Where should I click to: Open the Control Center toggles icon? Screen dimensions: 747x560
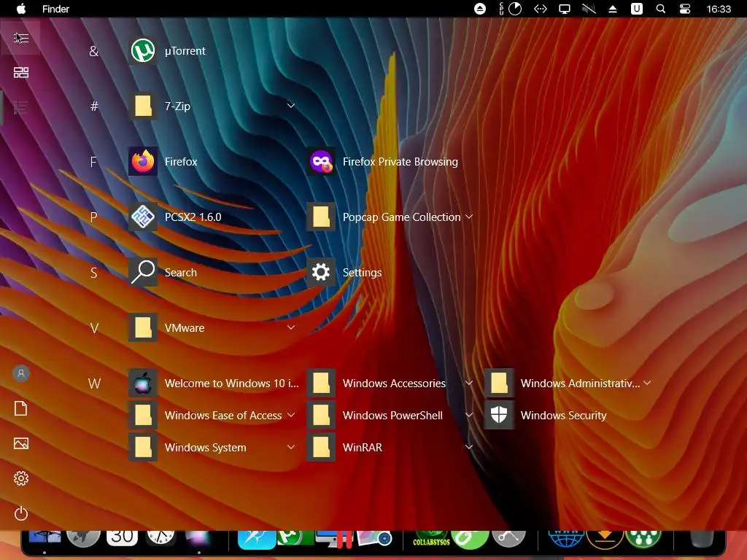[x=684, y=9]
